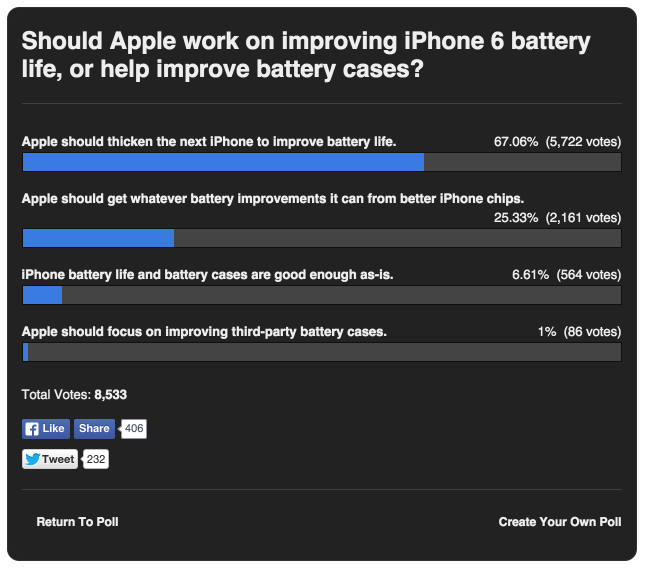
Task: Select the poll question heading text
Action: 306,57
